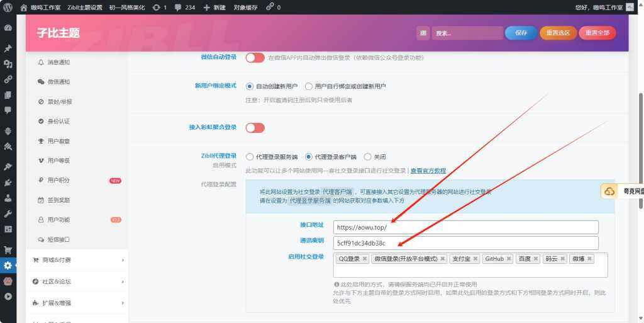Focus the theme options search field
The image size is (644, 323).
point(467,33)
